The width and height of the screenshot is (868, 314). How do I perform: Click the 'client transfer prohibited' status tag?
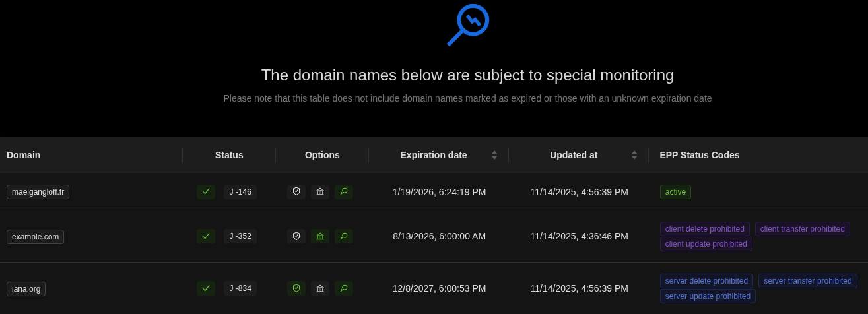(x=802, y=229)
